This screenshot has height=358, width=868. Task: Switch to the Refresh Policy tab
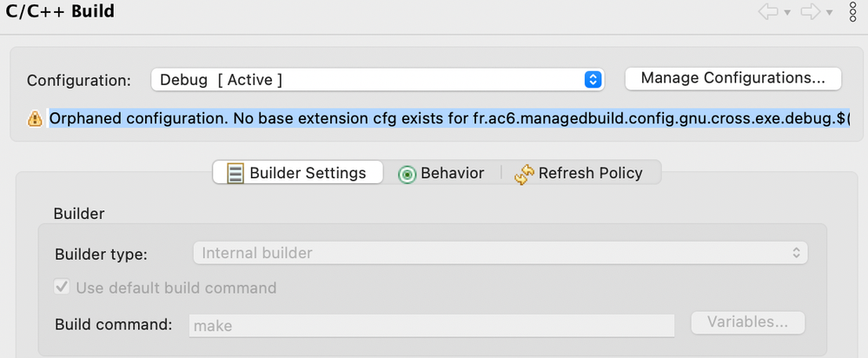click(x=579, y=173)
